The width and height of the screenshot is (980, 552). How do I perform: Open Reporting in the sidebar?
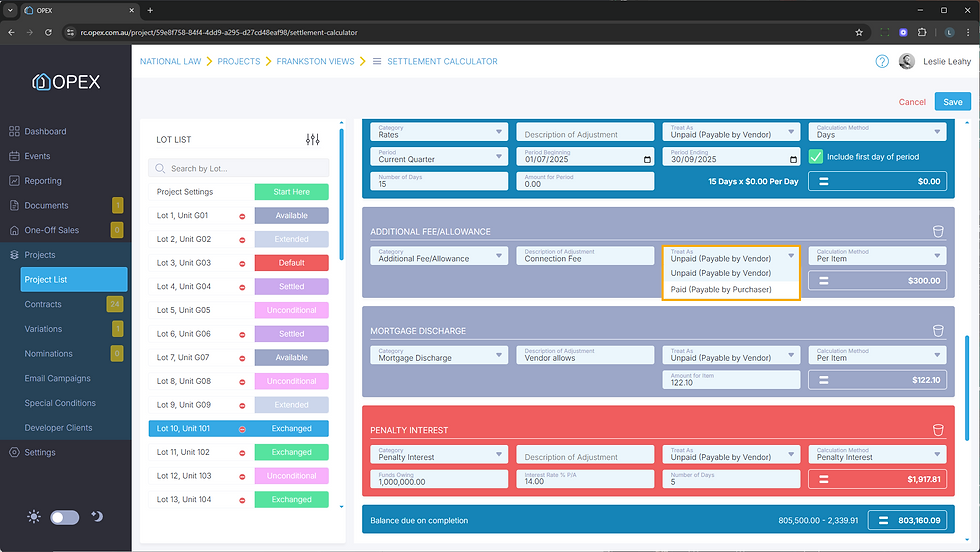[43, 181]
